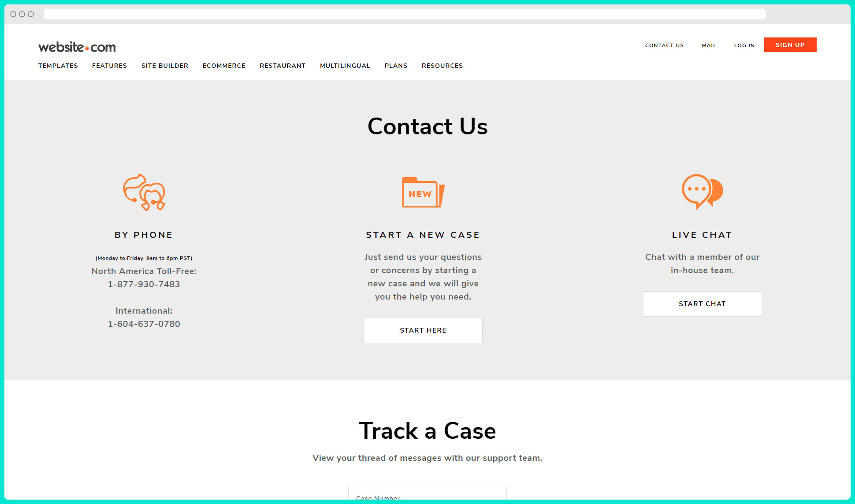Click the SITE BUILDER navigation item
This screenshot has width=855, height=504.
(164, 65)
